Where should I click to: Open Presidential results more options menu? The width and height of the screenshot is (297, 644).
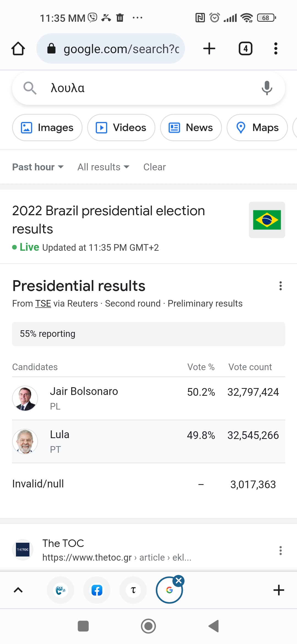tap(280, 286)
